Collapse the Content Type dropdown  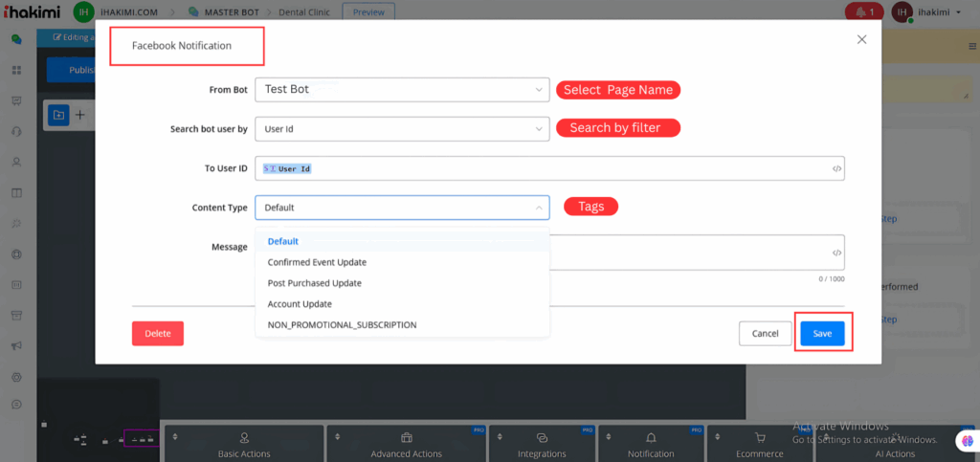click(402, 208)
